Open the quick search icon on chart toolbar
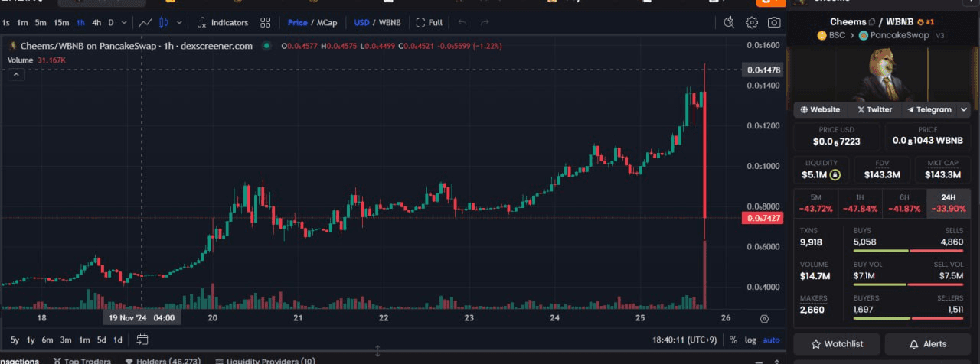The height and width of the screenshot is (364, 980). (x=729, y=23)
